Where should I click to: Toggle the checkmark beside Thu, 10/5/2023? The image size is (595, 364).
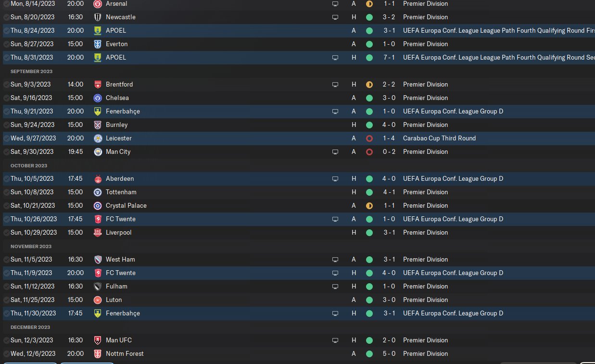point(6,178)
